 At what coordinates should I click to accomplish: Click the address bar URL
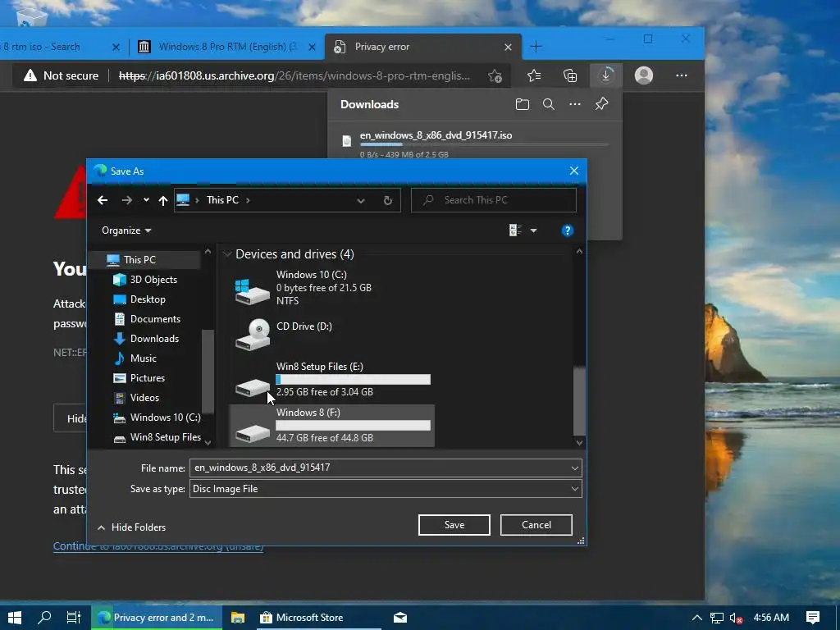pyautogui.click(x=294, y=76)
